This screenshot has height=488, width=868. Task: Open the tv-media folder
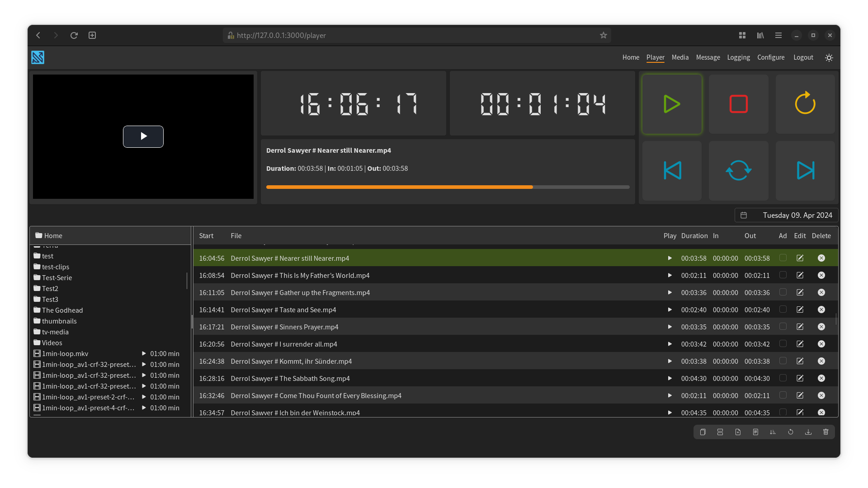51,332
